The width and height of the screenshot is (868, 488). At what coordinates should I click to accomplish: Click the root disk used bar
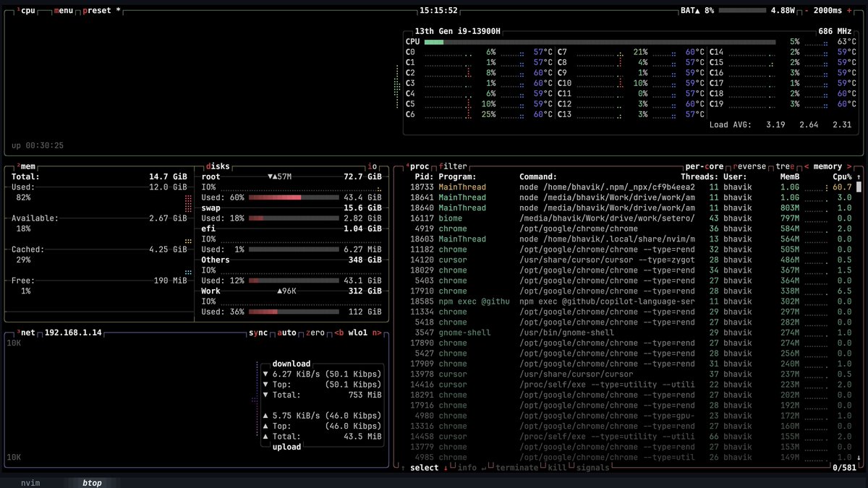pyautogui.click(x=294, y=197)
